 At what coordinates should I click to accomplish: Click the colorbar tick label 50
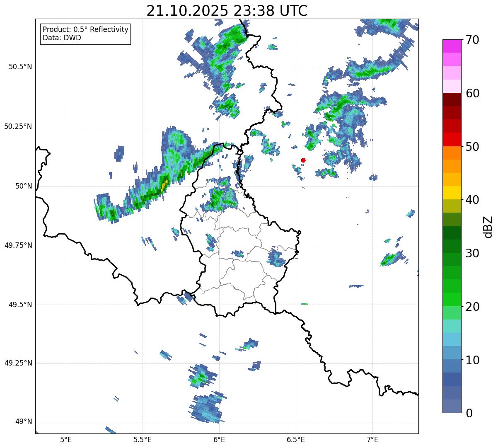472,147
